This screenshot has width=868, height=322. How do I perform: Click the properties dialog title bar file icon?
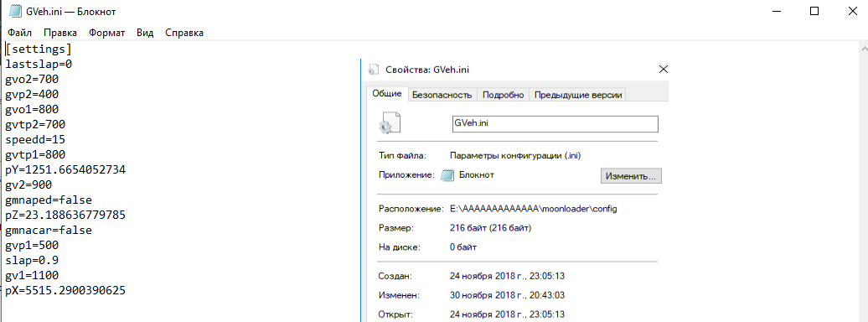pos(374,70)
